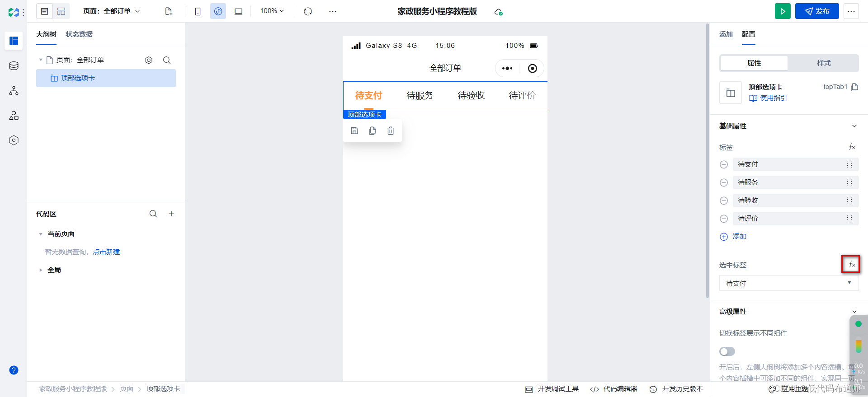This screenshot has width=868, height=397.
Task: Collapse the 当前页面 code section
Action: (x=41, y=234)
